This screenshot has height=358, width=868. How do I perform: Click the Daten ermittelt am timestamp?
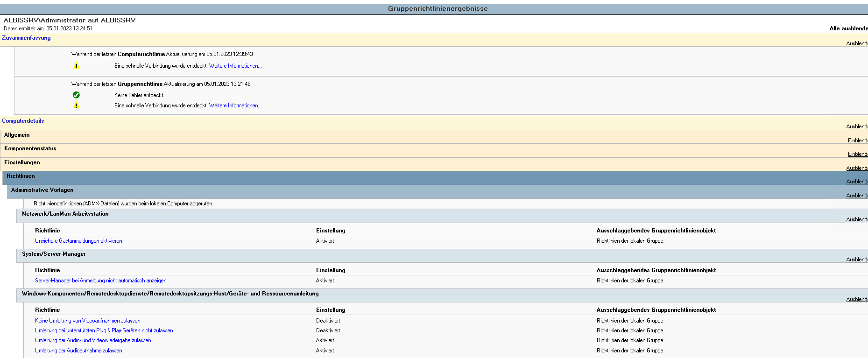pos(48,28)
